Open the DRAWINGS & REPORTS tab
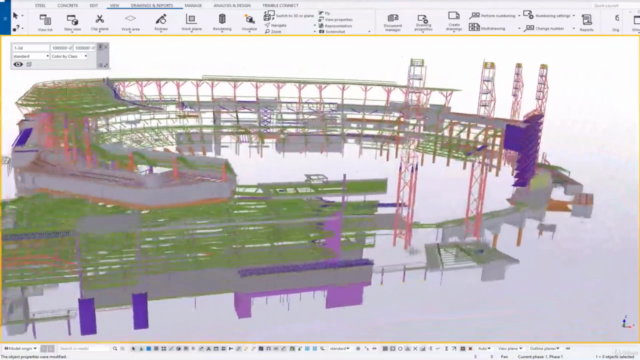 pos(152,5)
